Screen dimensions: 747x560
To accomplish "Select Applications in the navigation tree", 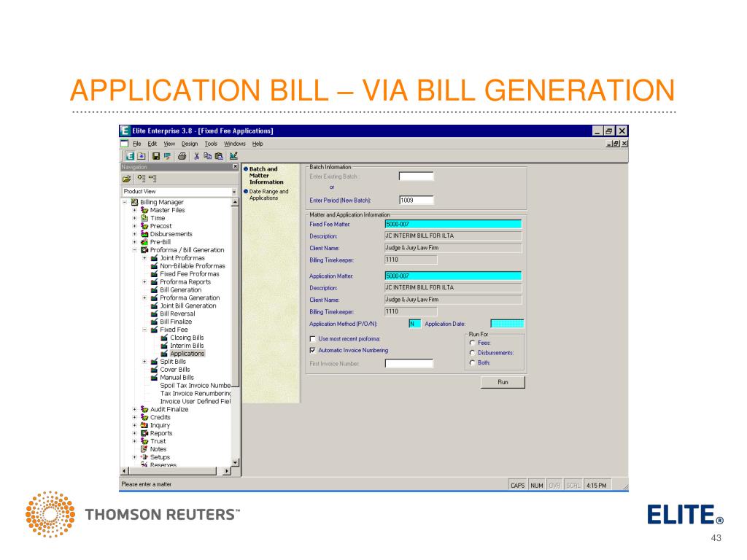I will (187, 354).
